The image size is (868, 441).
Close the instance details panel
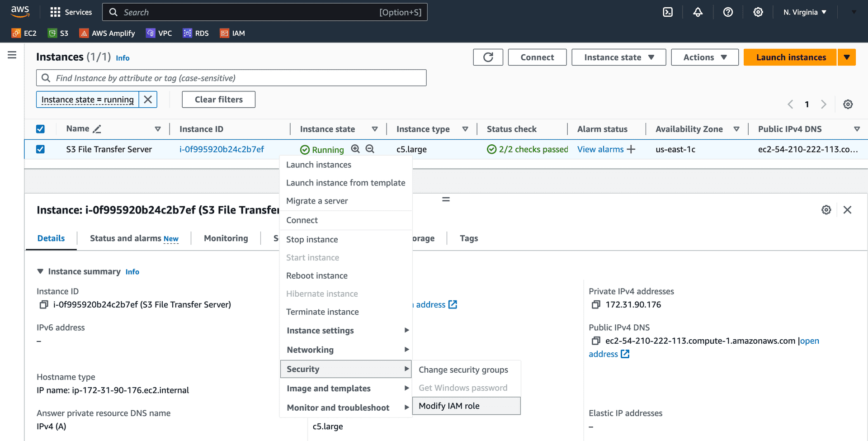[x=848, y=210]
